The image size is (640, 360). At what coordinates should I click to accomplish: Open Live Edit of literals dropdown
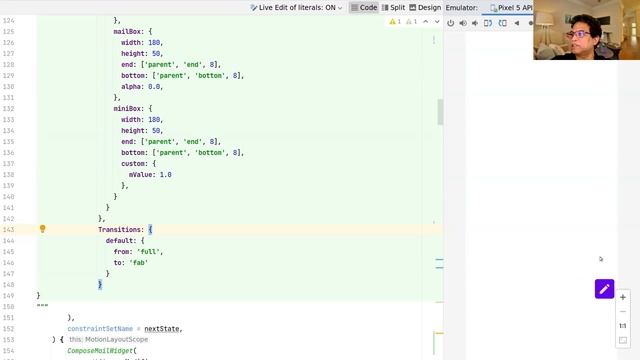coord(296,7)
